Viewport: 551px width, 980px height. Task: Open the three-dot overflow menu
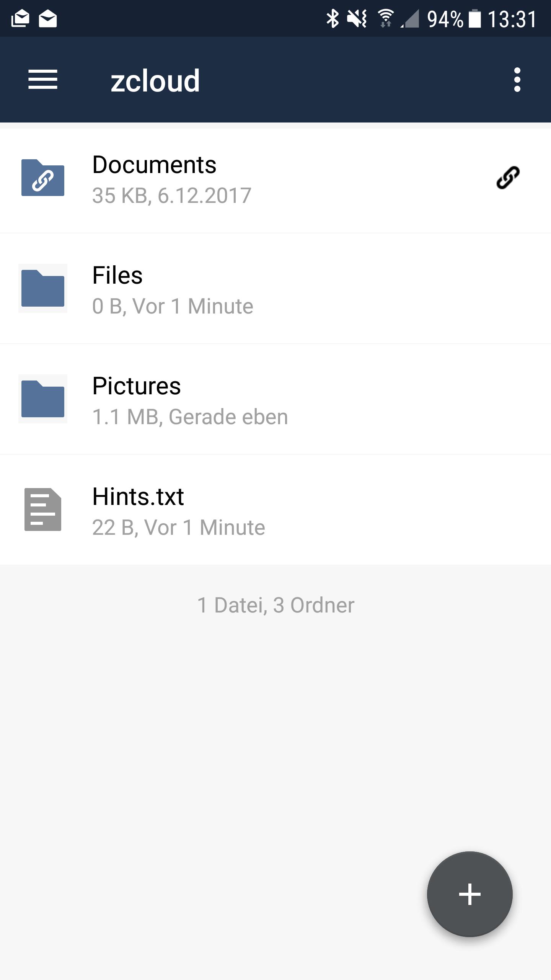point(517,80)
